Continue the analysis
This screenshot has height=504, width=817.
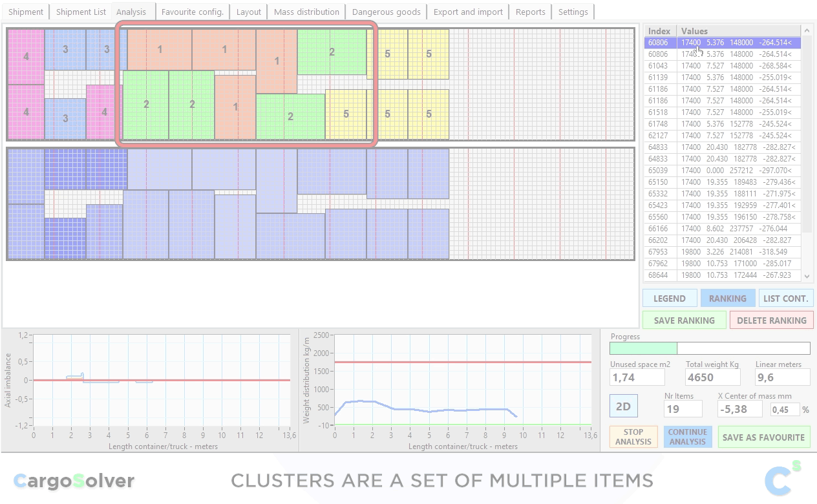click(687, 437)
